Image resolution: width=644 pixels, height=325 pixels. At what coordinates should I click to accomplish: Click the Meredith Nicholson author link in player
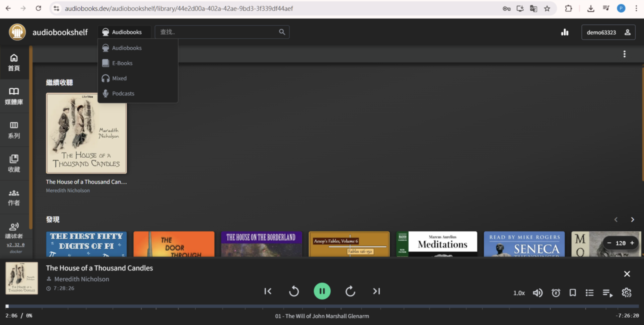(x=82, y=279)
